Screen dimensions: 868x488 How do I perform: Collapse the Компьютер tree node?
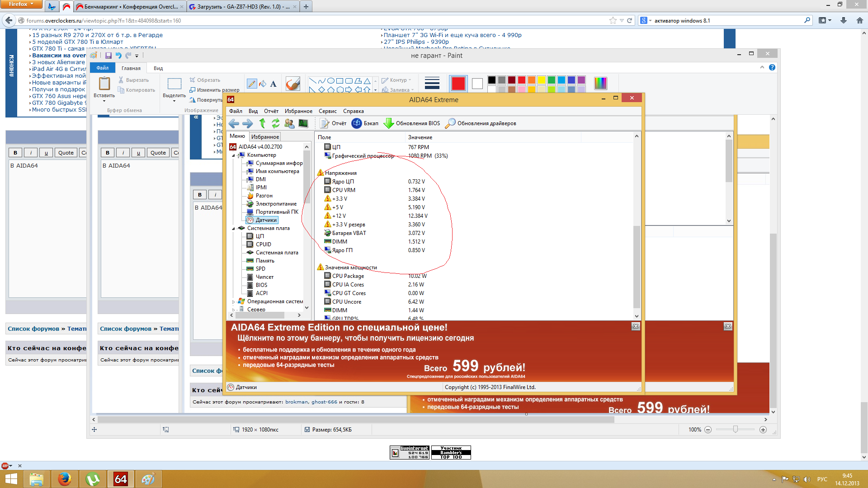[x=234, y=155]
